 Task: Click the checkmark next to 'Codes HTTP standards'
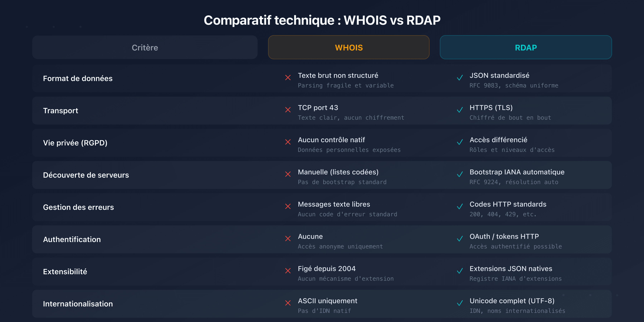pyautogui.click(x=460, y=206)
